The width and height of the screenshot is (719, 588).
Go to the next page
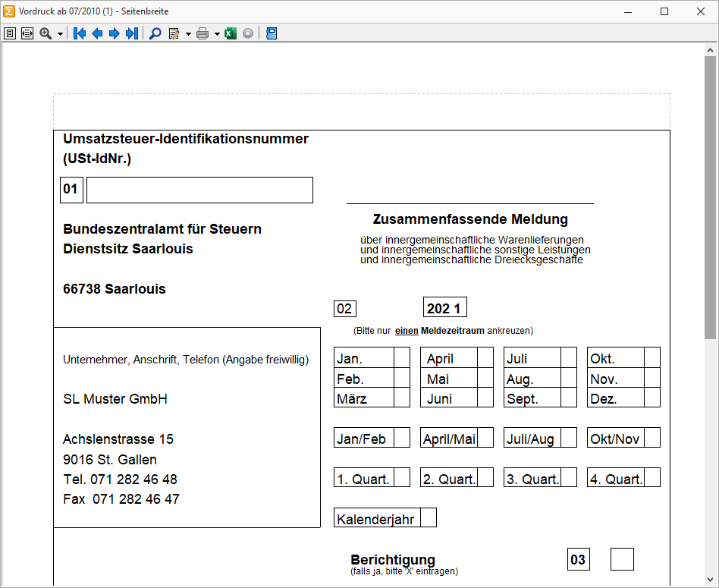(x=115, y=33)
